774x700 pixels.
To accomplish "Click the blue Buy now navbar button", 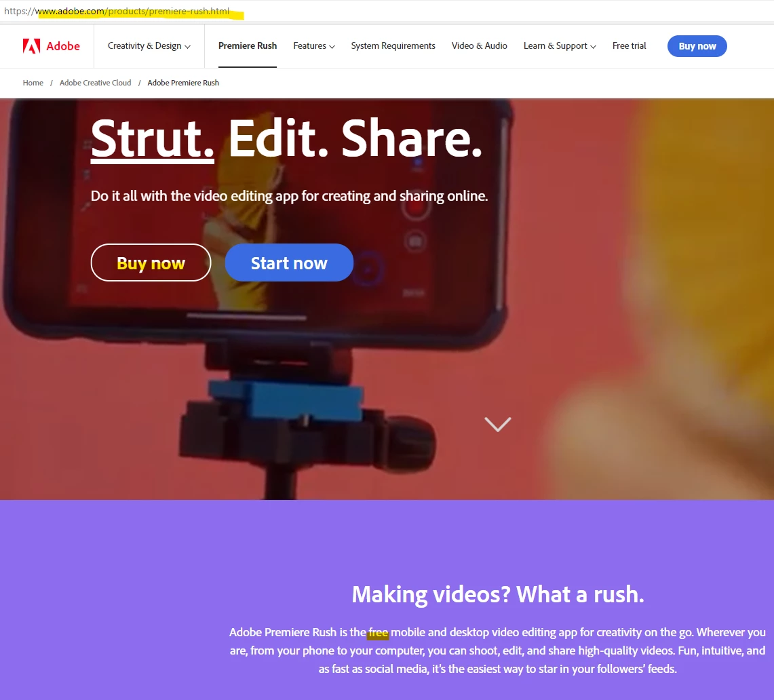I will tap(697, 46).
